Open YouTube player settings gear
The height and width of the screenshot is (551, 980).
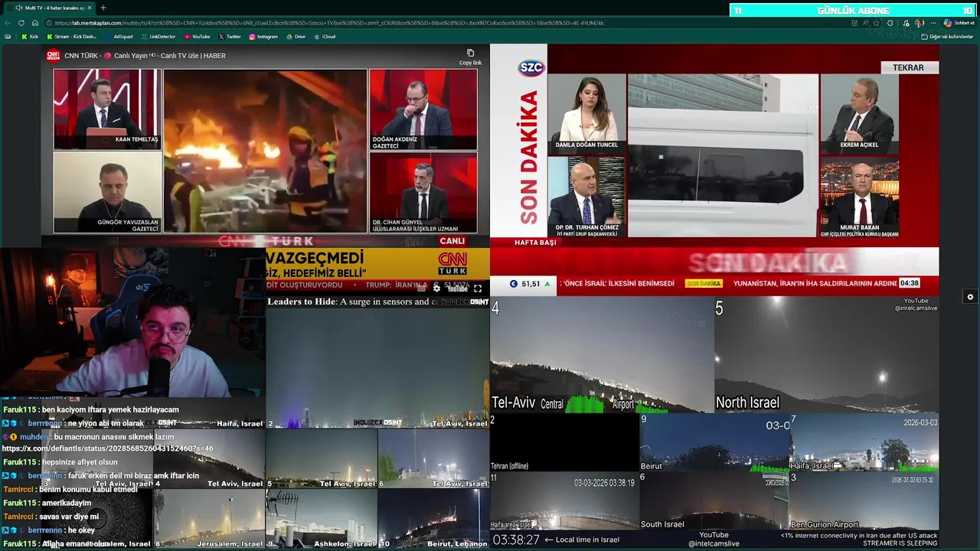436,289
